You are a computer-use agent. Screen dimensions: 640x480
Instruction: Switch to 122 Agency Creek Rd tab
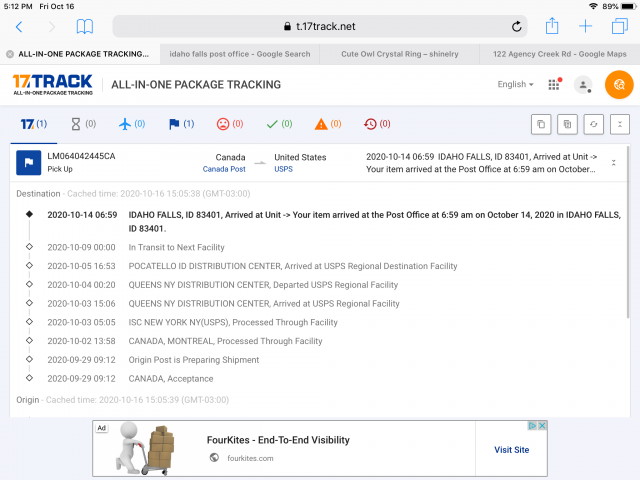click(559, 54)
